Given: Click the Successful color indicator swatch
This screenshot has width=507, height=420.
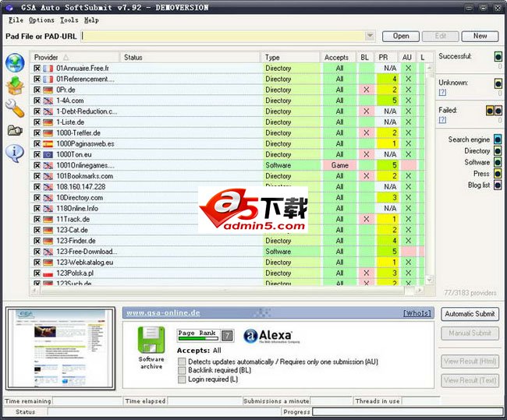Looking at the screenshot, I should click(498, 57).
